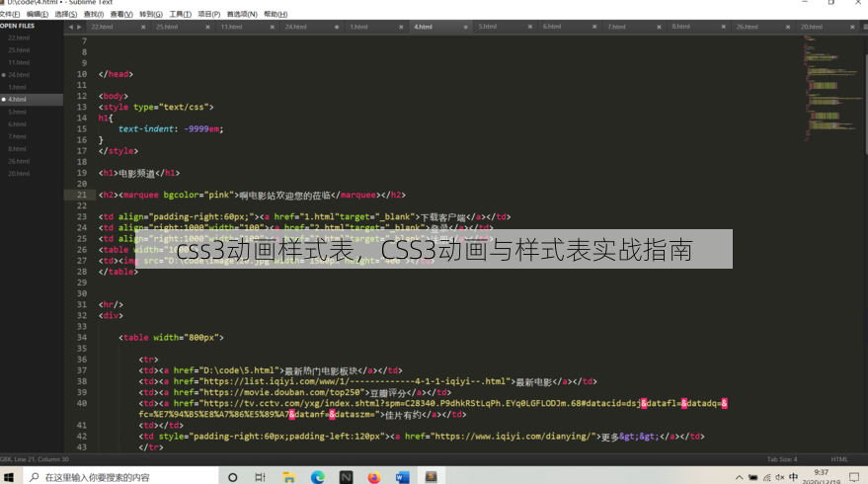Screen dimensions: 868x484
Task: Open Firefox from the taskbar
Action: click(374, 477)
